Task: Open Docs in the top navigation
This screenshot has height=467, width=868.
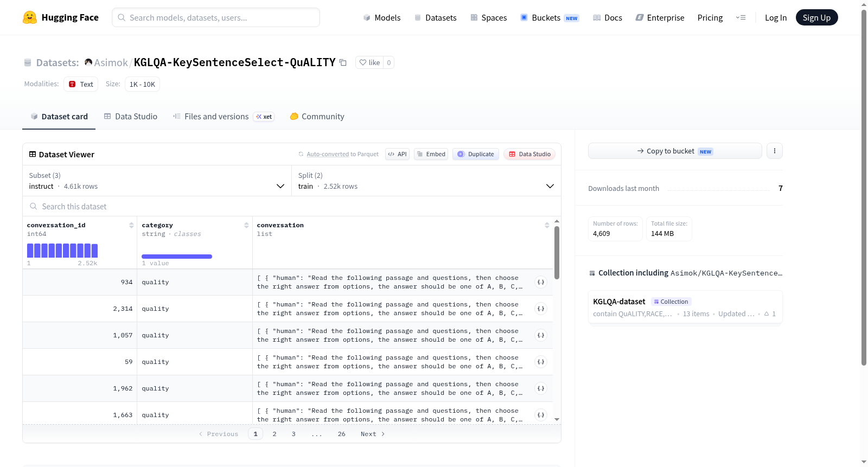Action: coord(608,17)
